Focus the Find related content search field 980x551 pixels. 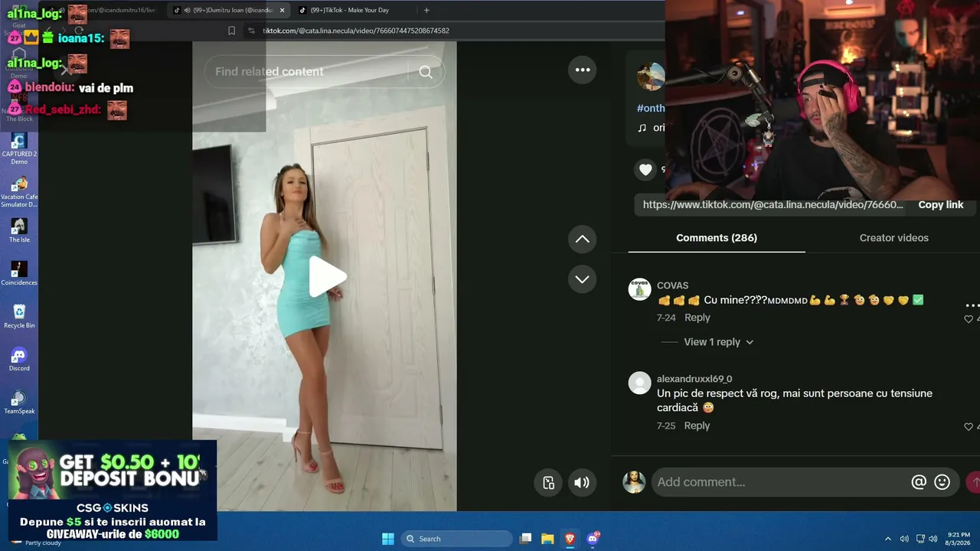click(x=324, y=71)
